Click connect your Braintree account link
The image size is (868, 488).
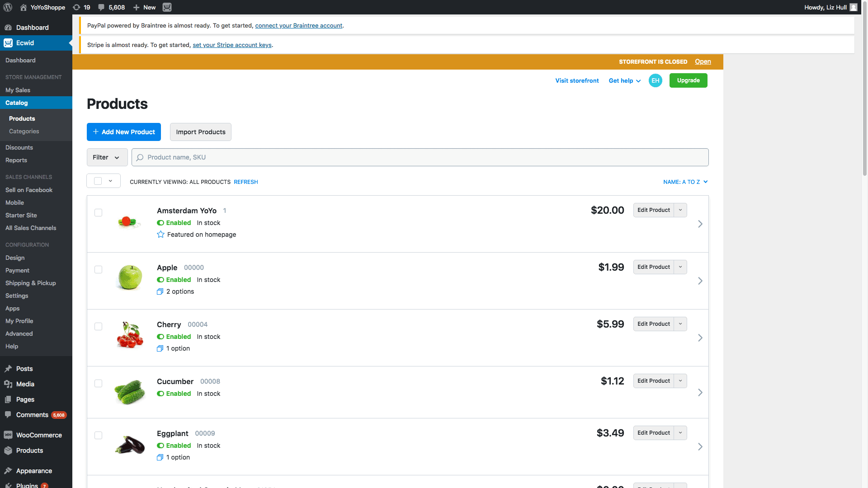tap(298, 25)
